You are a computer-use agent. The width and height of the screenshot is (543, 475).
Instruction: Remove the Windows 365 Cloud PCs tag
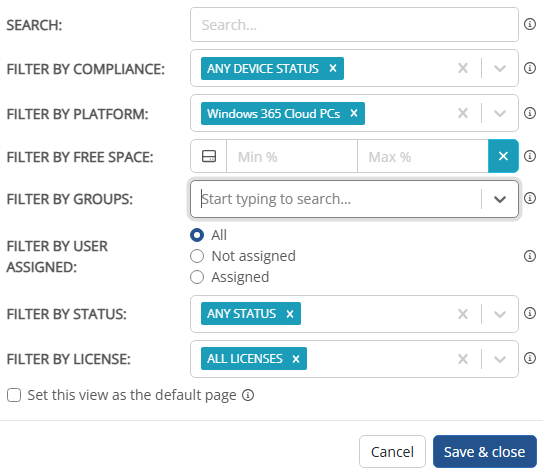coord(354,114)
